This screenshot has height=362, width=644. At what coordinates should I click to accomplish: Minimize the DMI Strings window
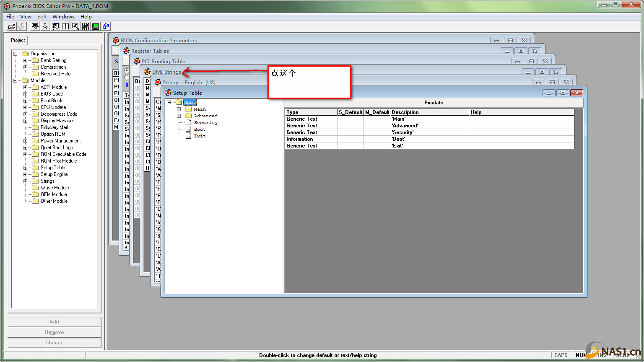point(528,72)
